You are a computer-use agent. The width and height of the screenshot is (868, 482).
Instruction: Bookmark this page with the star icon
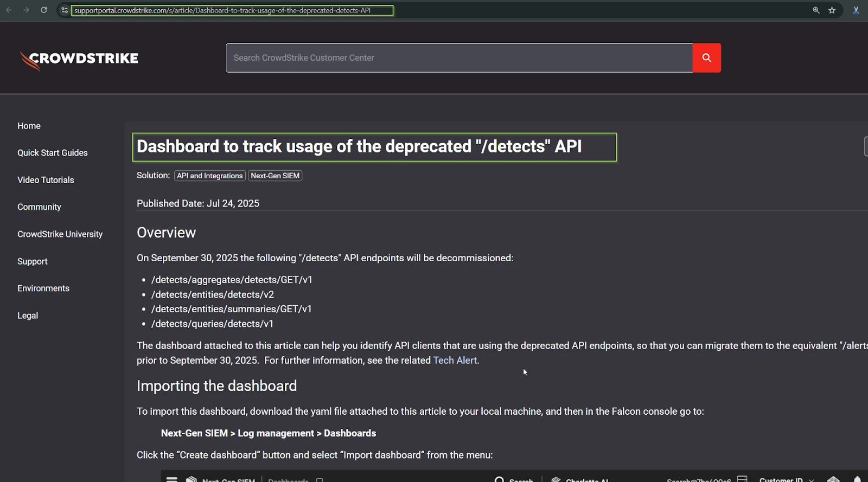point(832,10)
